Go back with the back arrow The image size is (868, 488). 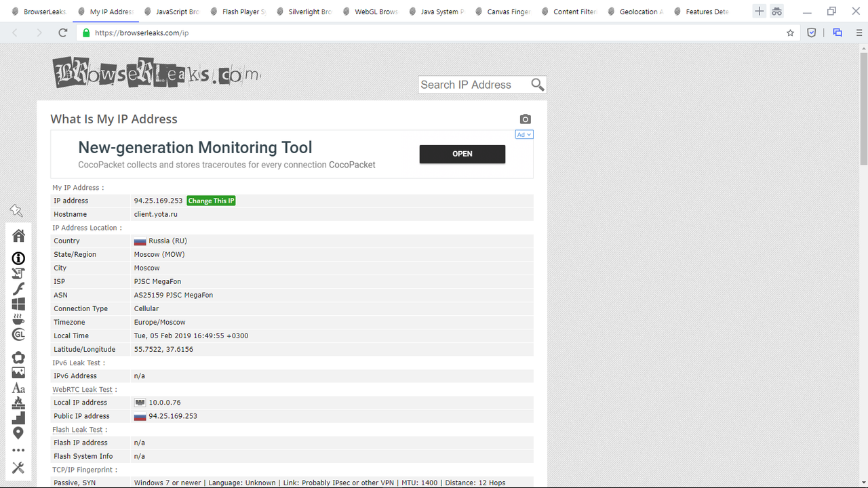coord(16,33)
